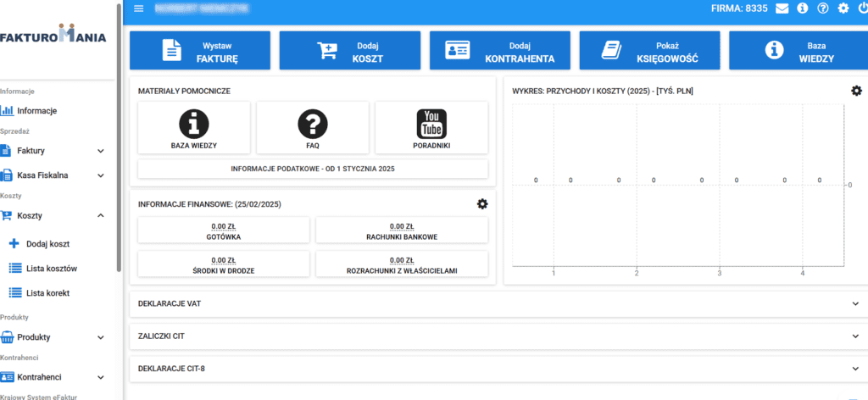
Task: Open chart settings gear icon
Action: [x=856, y=91]
